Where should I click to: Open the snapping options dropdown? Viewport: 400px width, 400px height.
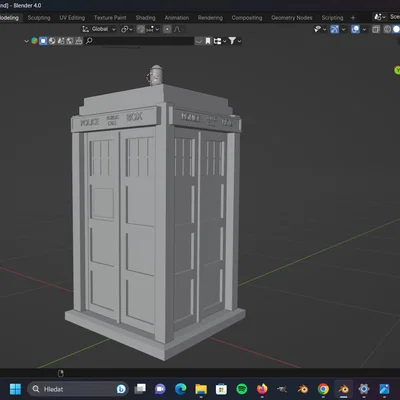(x=153, y=29)
